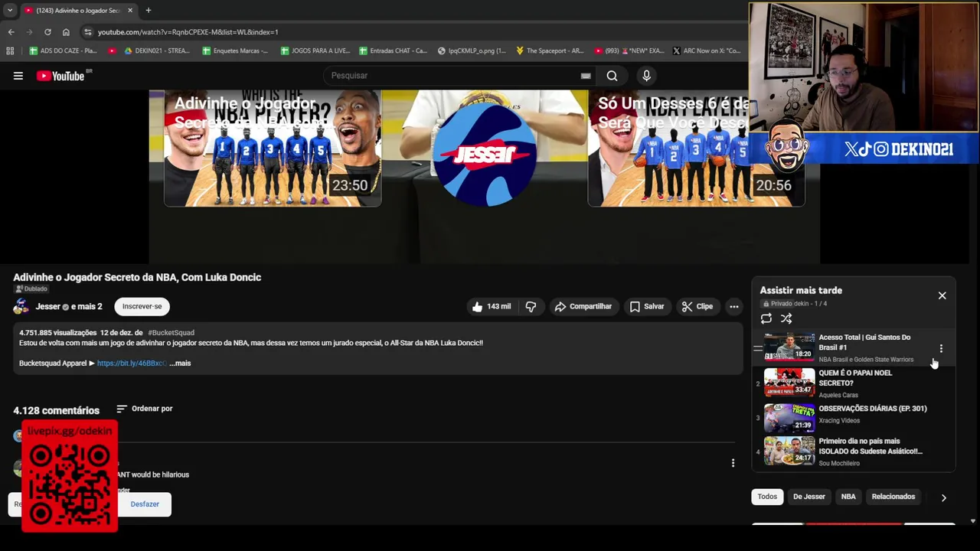Open Enquetes Marcas bookmark
The image size is (980, 551).
235,51
